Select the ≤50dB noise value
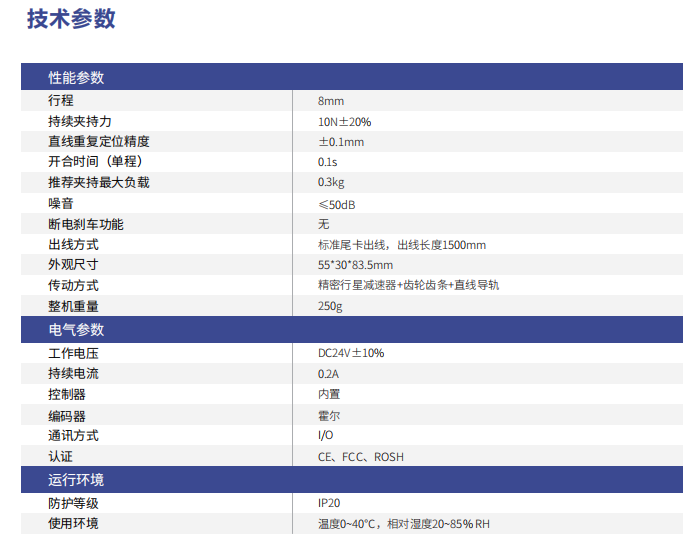The height and width of the screenshot is (547, 689). (337, 204)
